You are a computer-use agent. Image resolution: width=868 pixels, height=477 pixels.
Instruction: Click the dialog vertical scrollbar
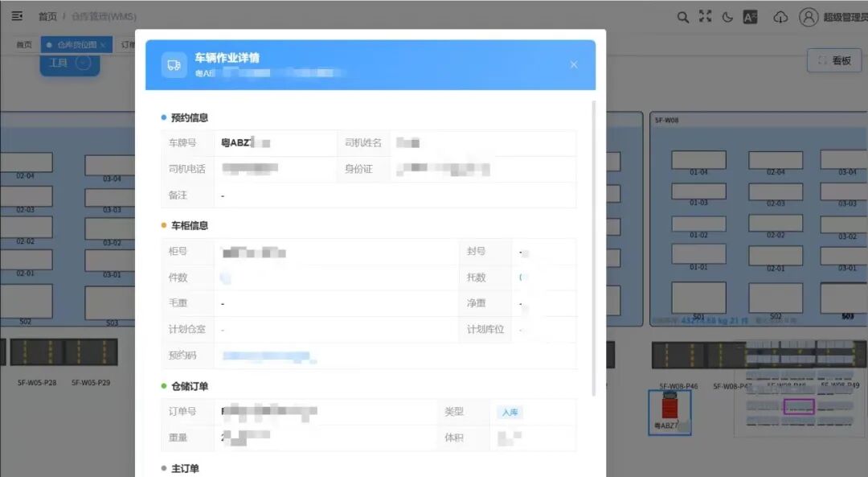(594, 249)
